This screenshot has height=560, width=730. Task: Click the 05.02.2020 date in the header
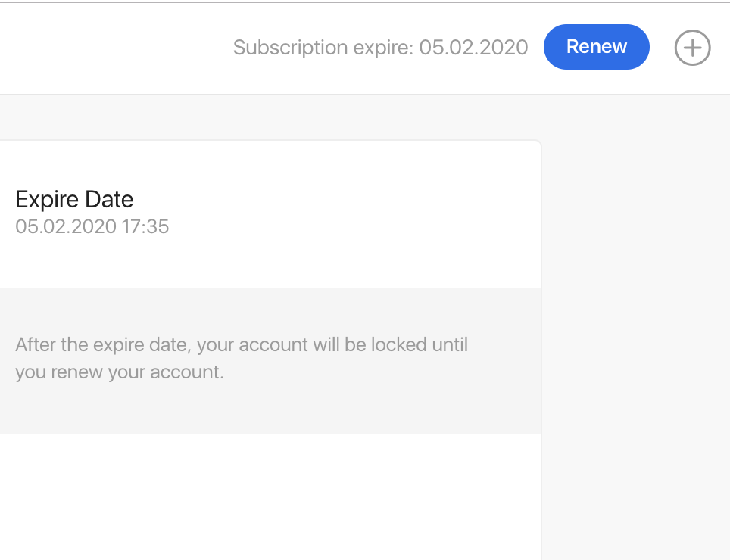pos(473,48)
